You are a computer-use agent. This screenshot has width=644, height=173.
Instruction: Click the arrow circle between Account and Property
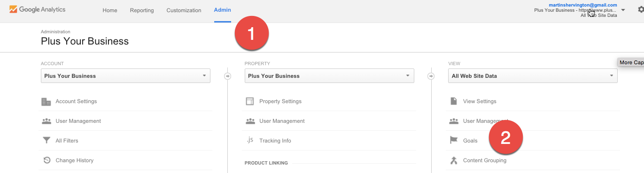click(x=228, y=76)
